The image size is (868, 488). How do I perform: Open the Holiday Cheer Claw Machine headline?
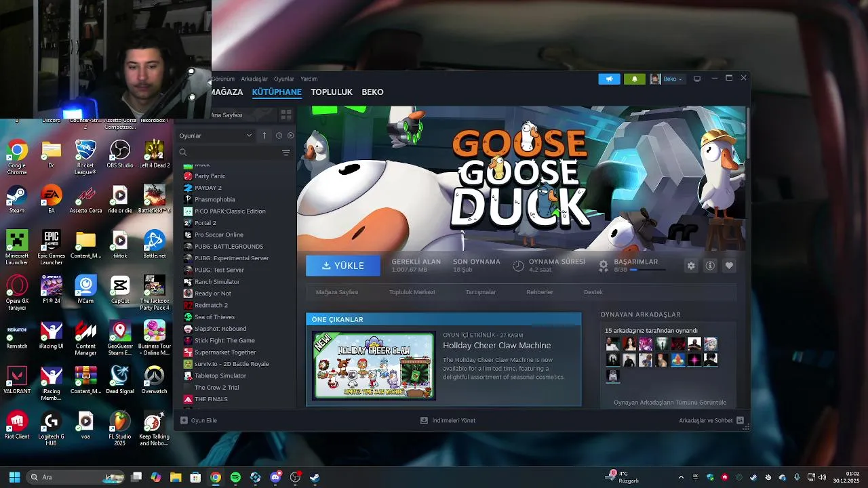[496, 346]
